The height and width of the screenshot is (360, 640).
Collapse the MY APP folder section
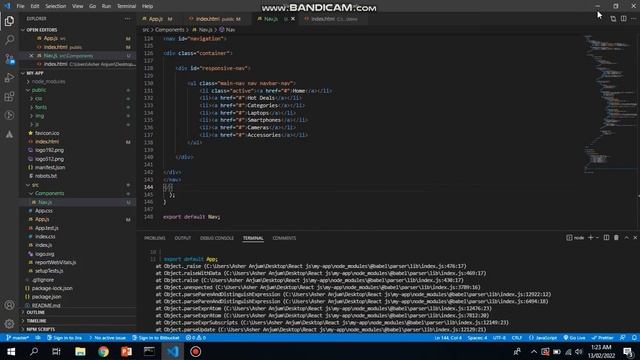click(78, 73)
